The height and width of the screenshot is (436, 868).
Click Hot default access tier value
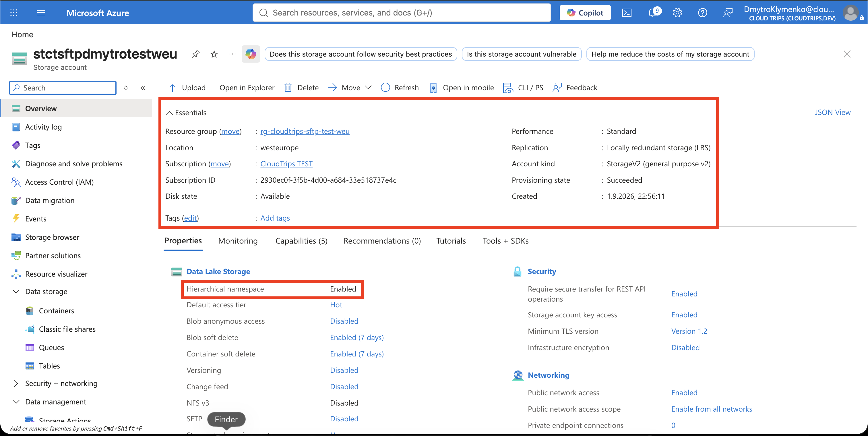pos(336,305)
